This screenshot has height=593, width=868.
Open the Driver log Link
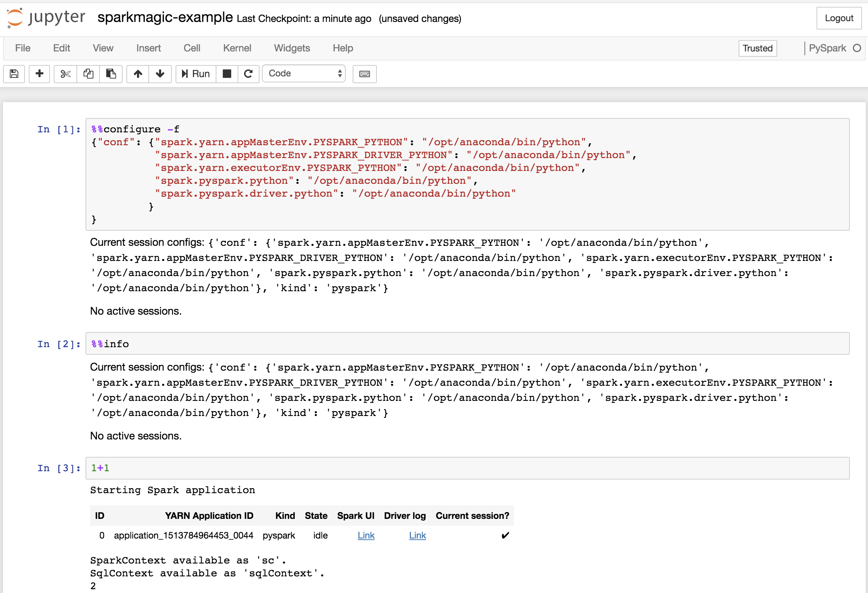417,536
